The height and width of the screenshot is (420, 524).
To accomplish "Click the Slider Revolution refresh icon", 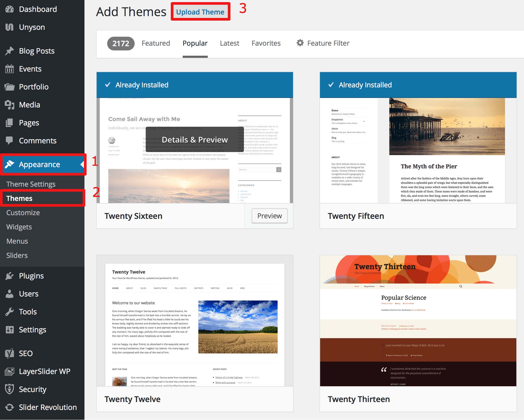I will click(10, 407).
